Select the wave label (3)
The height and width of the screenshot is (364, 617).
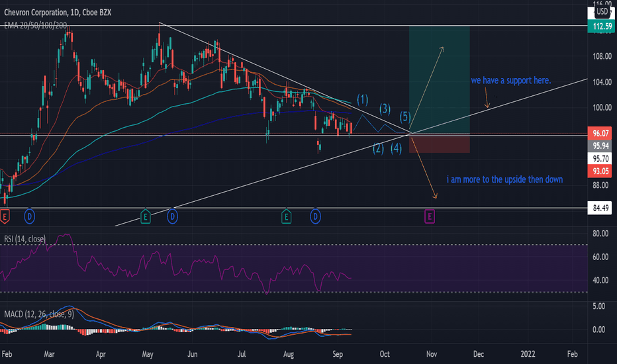click(x=385, y=109)
